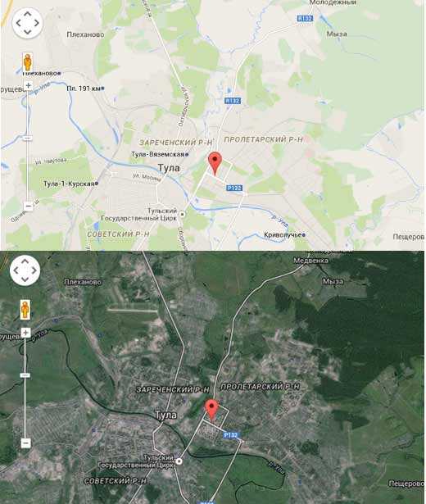This screenshot has height=504, width=426.
Task: Pan the satellite map left using arrow control
Action: coord(16,270)
